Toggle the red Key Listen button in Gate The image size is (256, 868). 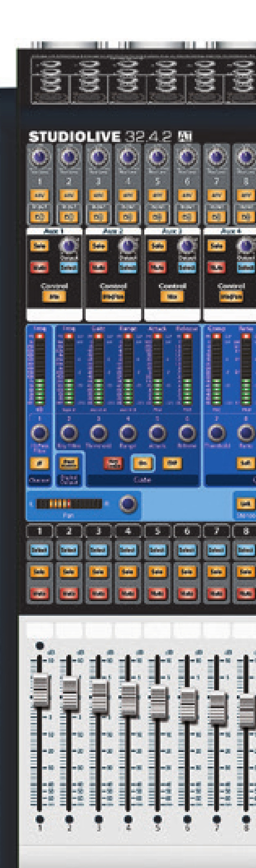[x=113, y=463]
